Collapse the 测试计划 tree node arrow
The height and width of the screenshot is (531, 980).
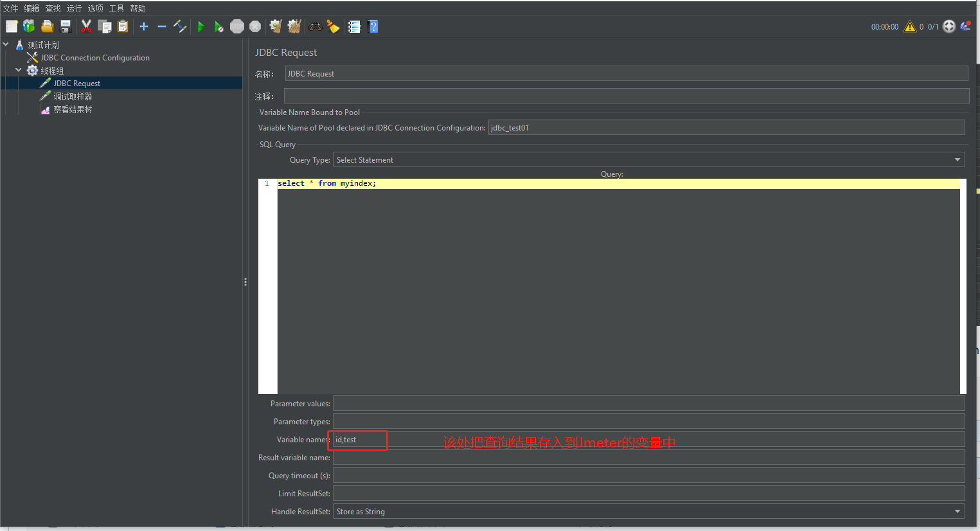point(6,44)
